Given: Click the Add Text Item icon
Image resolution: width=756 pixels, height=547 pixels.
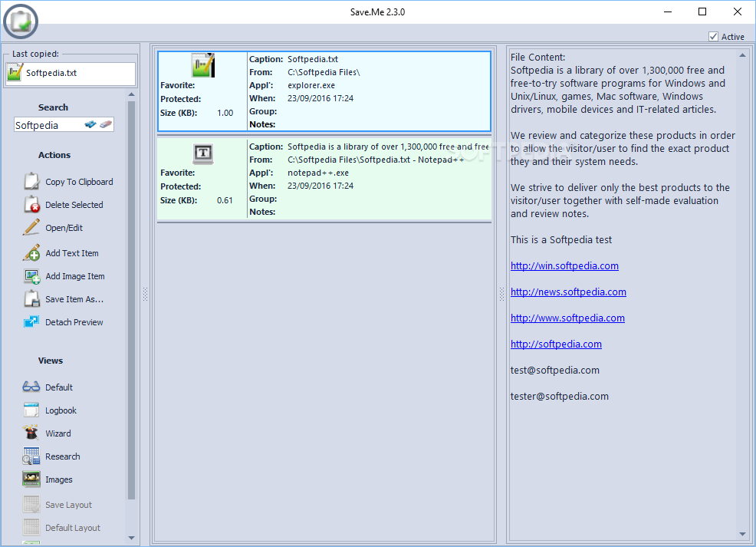Looking at the screenshot, I should 32,252.
